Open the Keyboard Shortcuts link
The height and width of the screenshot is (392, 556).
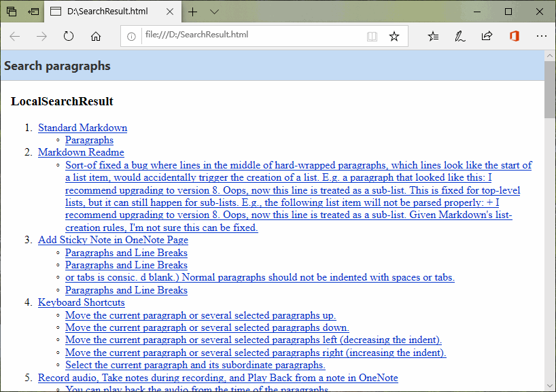82,302
